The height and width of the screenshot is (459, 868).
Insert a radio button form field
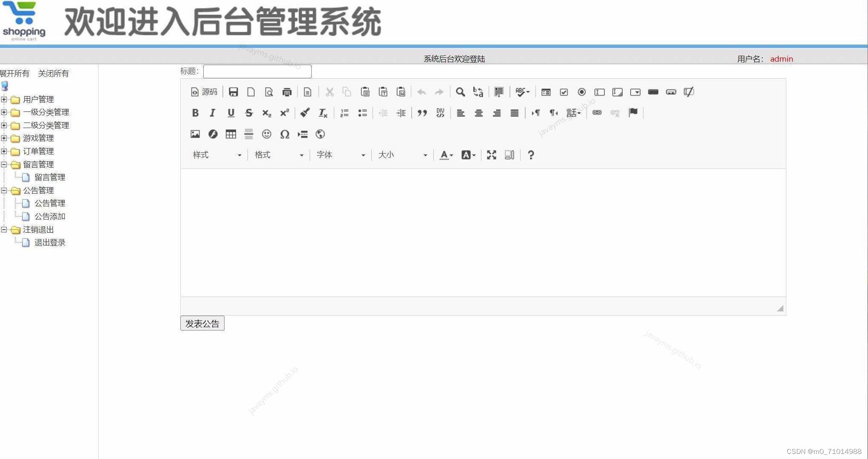pos(582,92)
